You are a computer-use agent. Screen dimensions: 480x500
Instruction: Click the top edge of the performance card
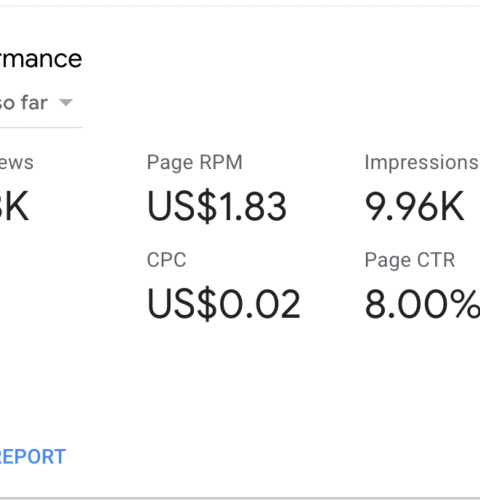pyautogui.click(x=240, y=6)
